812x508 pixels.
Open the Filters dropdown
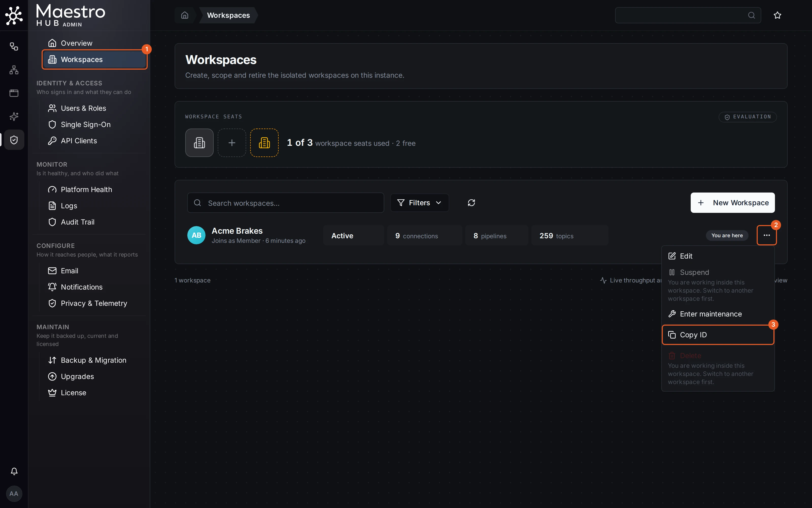pos(419,203)
